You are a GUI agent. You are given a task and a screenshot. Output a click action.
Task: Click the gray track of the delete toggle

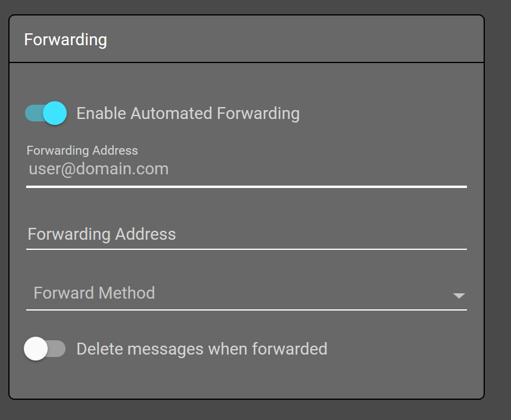[58, 349]
